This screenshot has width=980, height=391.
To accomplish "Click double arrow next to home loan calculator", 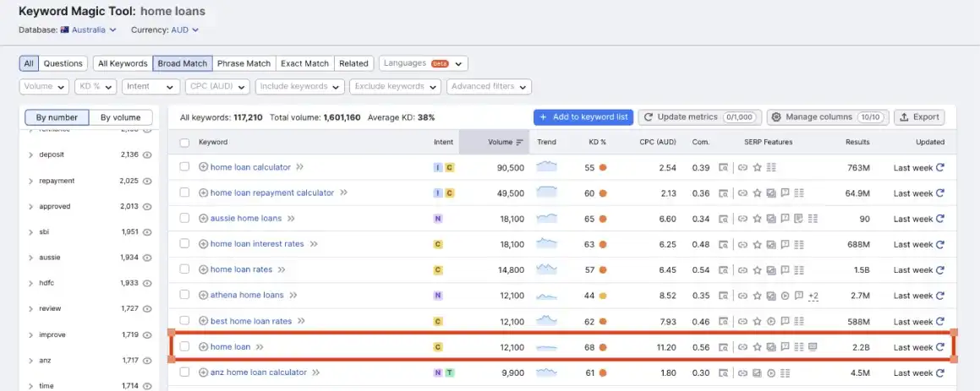I will 300,167.
